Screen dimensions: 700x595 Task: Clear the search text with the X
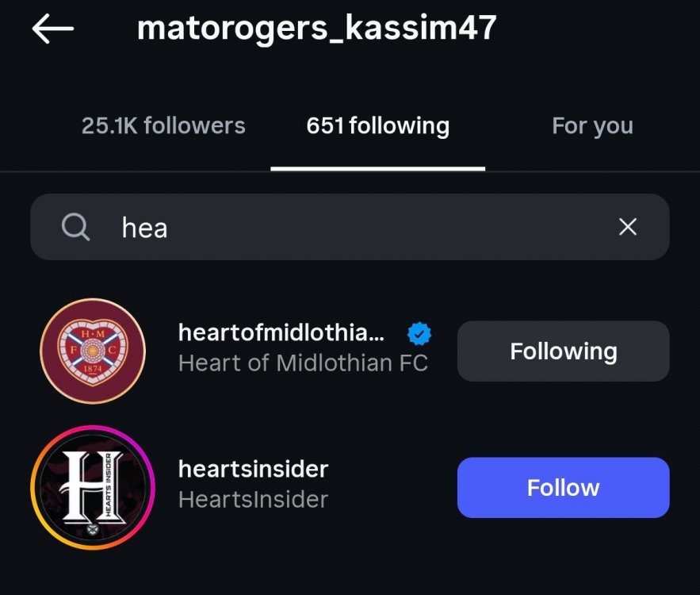pyautogui.click(x=627, y=228)
